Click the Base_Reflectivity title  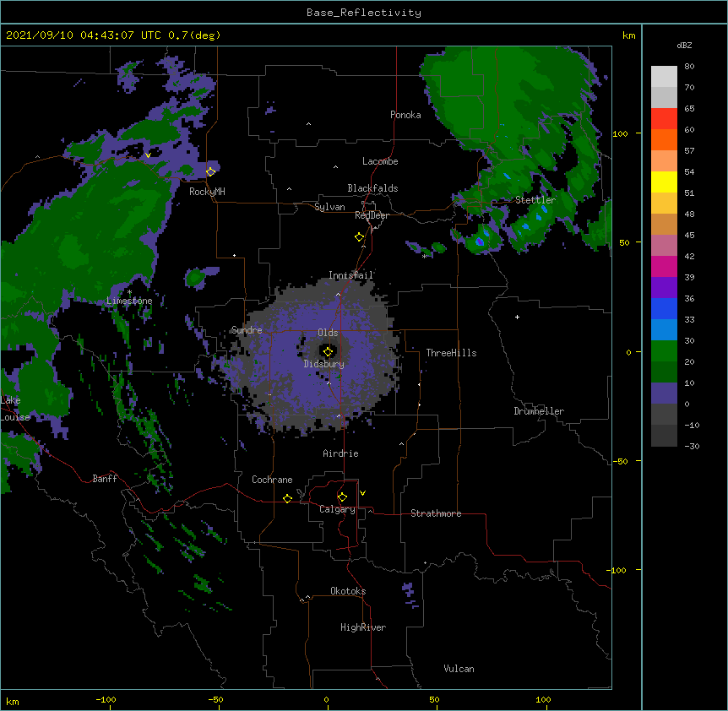coord(364,13)
